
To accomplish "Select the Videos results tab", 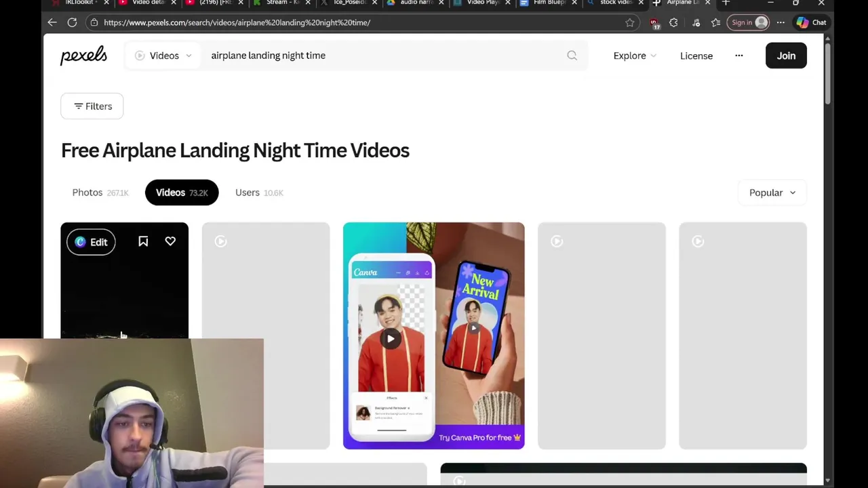I will 182,192.
